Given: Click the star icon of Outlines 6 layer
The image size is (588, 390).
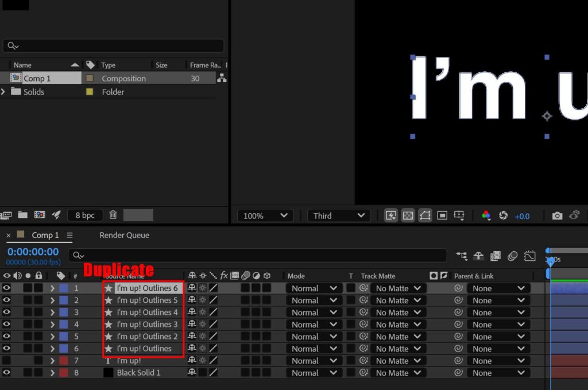Looking at the screenshot, I should [109, 288].
